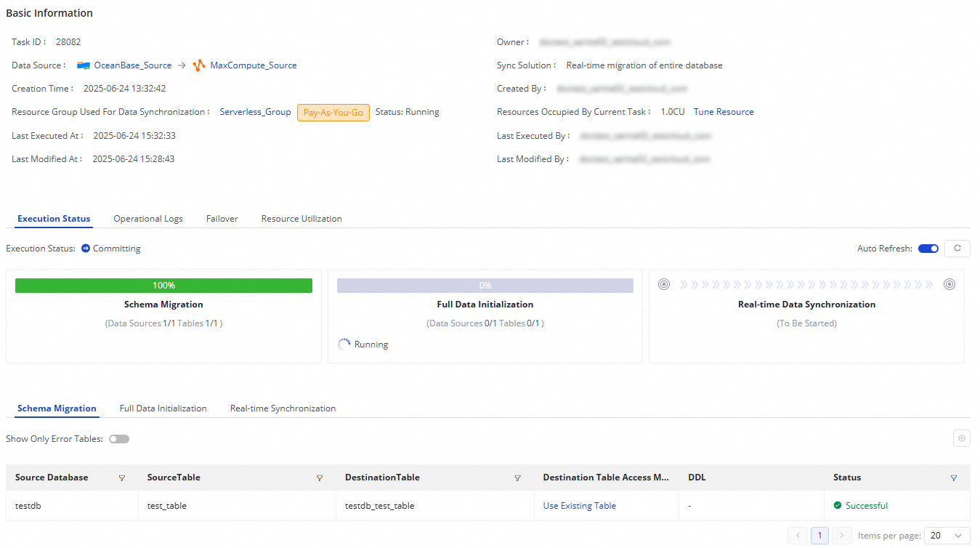Image resolution: width=980 pixels, height=548 pixels.
Task: Open the Serverless_Group resource group link
Action: pos(256,112)
